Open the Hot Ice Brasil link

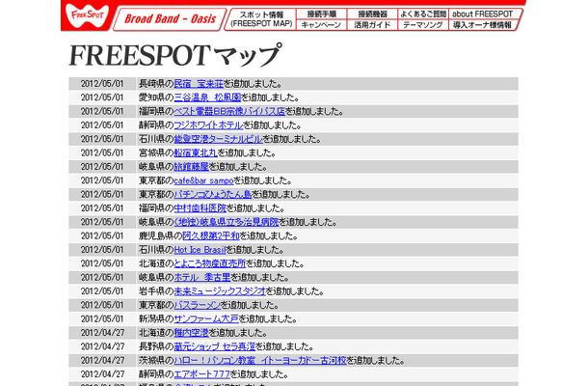(x=200, y=250)
